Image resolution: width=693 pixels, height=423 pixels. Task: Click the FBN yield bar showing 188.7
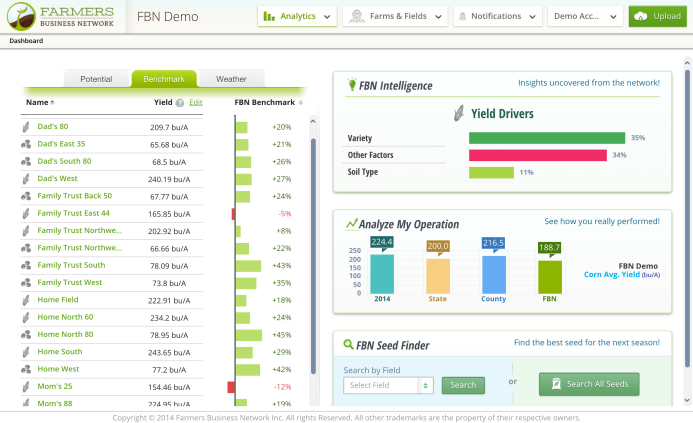[550, 277]
